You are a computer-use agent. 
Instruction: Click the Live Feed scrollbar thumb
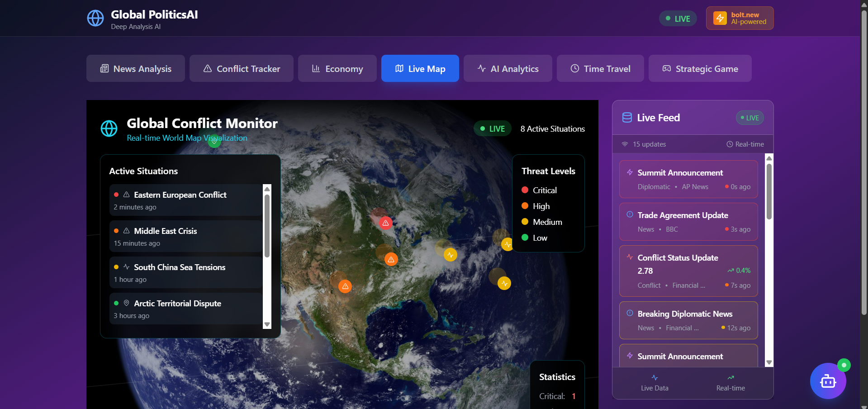tap(769, 191)
